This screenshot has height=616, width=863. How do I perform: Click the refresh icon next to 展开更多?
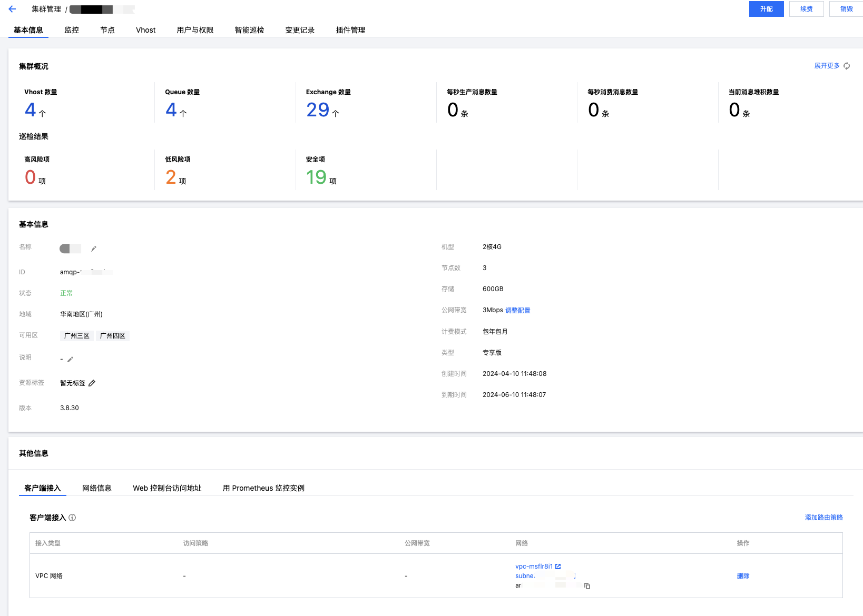click(x=847, y=66)
